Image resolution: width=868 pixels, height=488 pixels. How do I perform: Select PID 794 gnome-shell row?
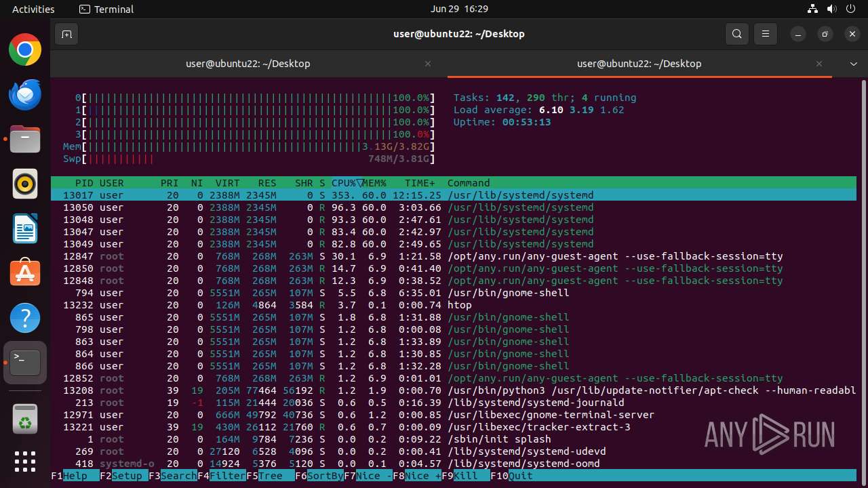pos(454,293)
